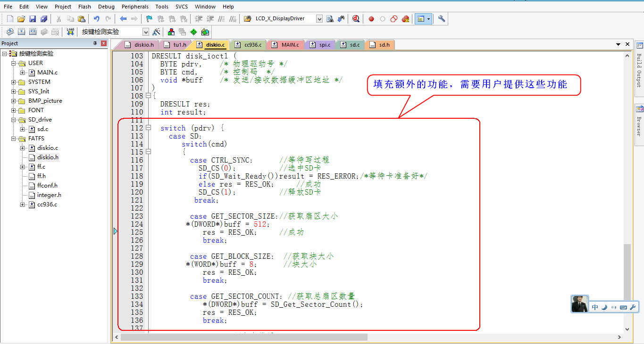The image size is (644, 344).
Task: Undo the last edit
Action: (x=97, y=18)
